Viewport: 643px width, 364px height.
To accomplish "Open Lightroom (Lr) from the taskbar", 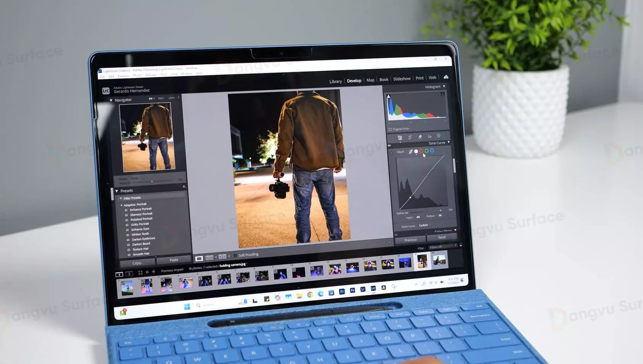I will [x=363, y=289].
